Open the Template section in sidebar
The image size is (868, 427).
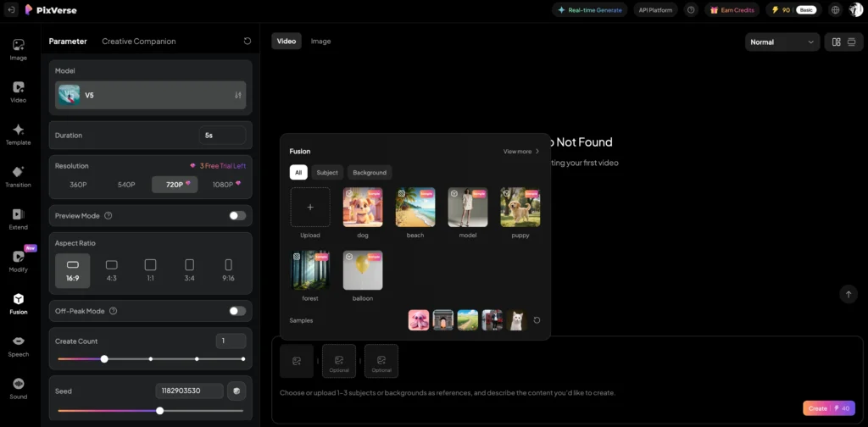(x=19, y=135)
